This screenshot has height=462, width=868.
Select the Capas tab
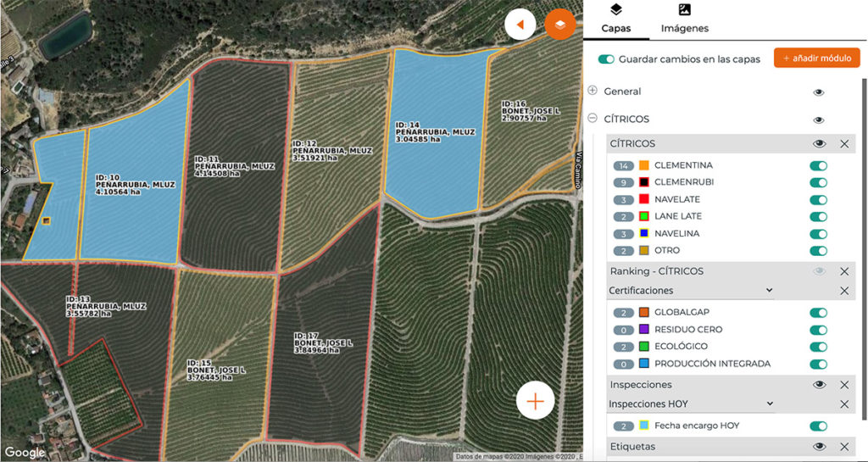(616, 19)
